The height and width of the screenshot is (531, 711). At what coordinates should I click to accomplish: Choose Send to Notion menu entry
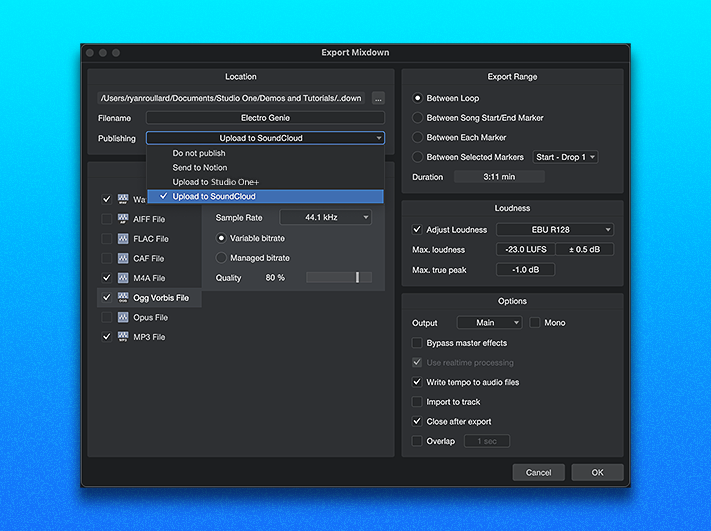tap(265, 168)
